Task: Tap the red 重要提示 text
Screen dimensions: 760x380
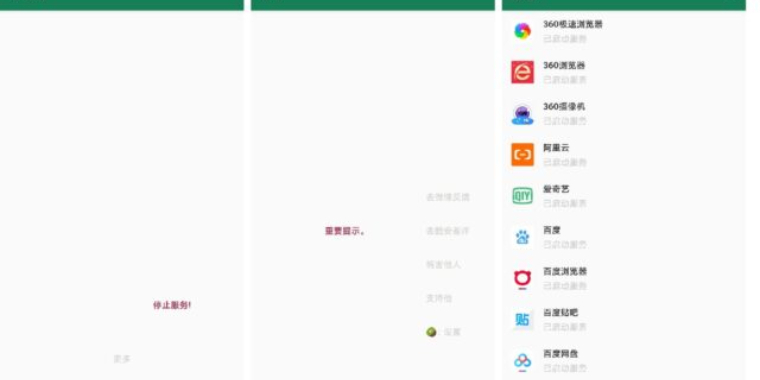Action: pos(345,231)
